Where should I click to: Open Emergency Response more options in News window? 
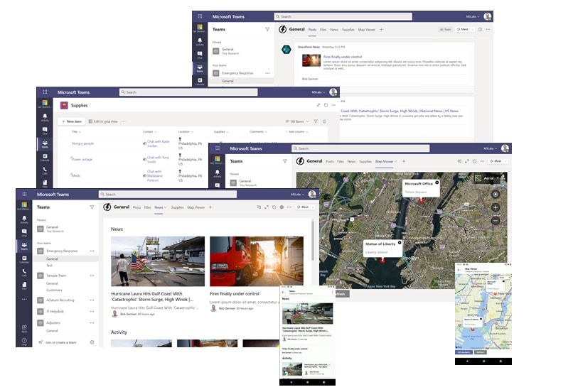92,251
